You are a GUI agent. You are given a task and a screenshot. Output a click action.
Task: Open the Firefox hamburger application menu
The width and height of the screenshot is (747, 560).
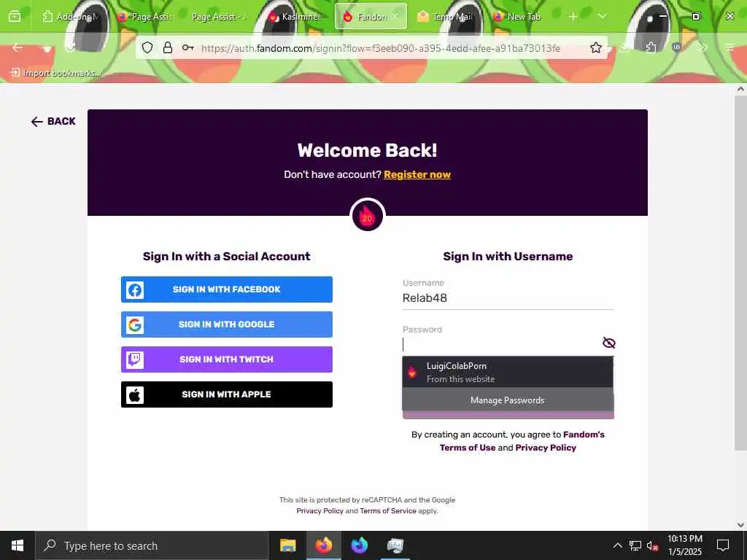click(x=729, y=47)
